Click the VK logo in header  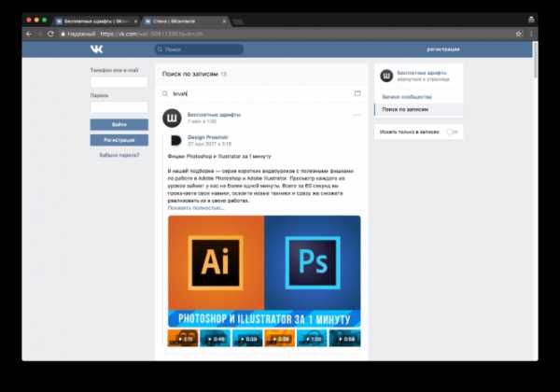point(96,49)
